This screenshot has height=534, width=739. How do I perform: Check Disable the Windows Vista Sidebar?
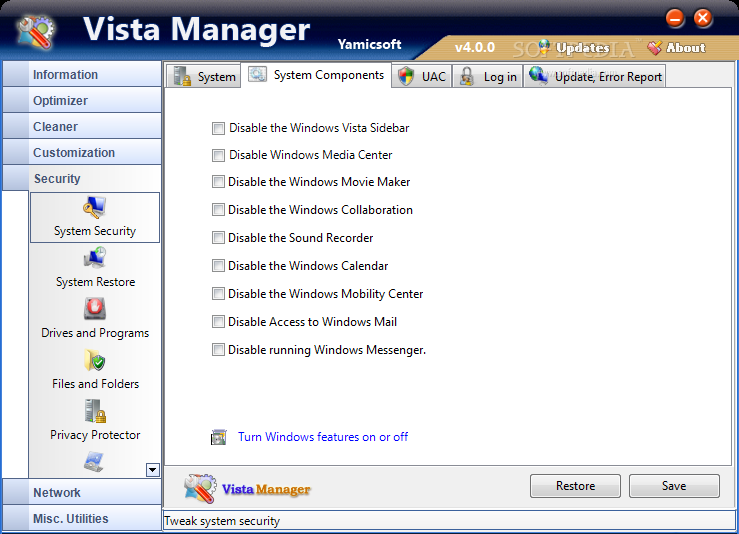point(218,128)
